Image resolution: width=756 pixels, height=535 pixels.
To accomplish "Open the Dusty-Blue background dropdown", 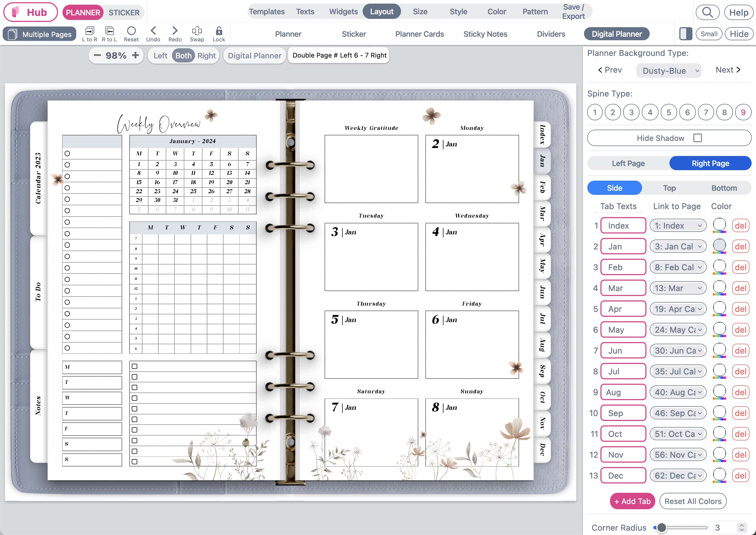I will point(668,71).
